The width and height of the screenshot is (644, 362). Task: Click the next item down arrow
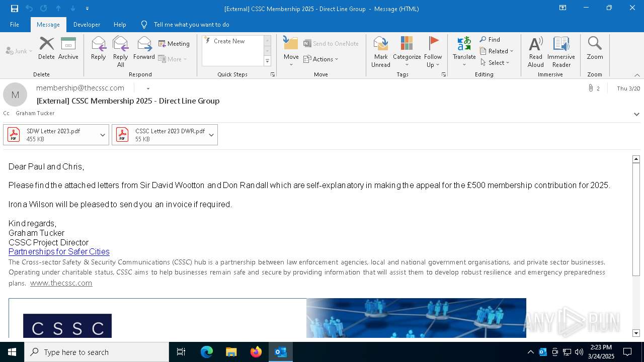point(73,8)
